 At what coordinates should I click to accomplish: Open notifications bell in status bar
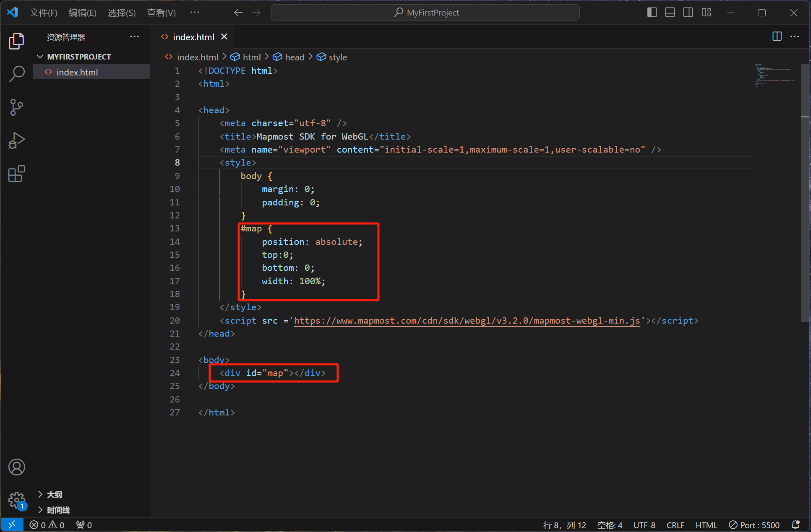click(795, 525)
